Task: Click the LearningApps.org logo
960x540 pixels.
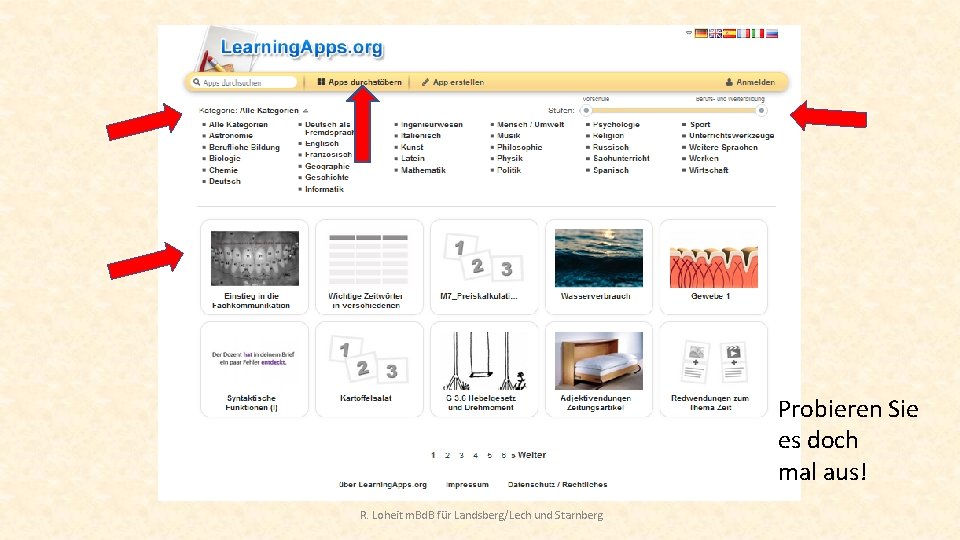Action: [301, 47]
